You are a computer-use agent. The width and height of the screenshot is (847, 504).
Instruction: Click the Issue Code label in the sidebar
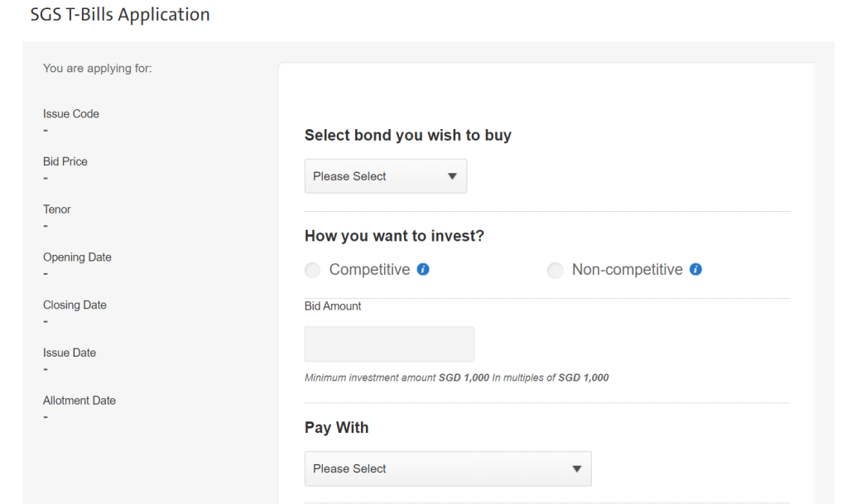click(x=70, y=113)
